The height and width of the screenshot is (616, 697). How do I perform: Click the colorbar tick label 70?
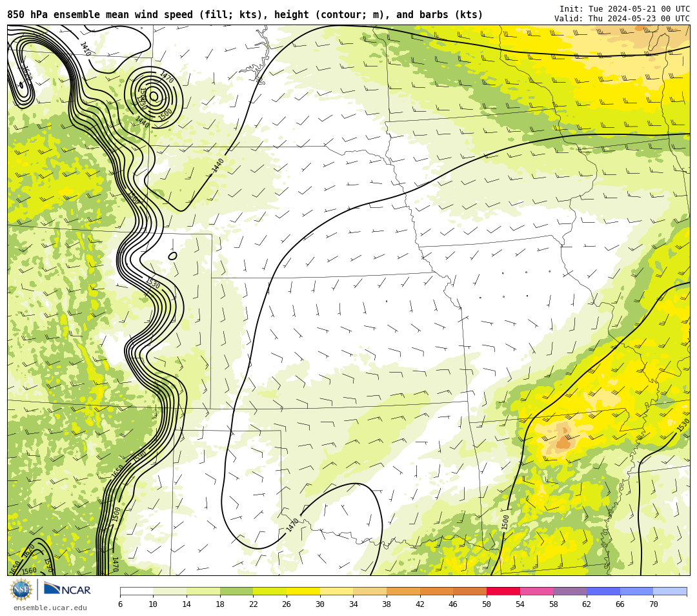653,604
